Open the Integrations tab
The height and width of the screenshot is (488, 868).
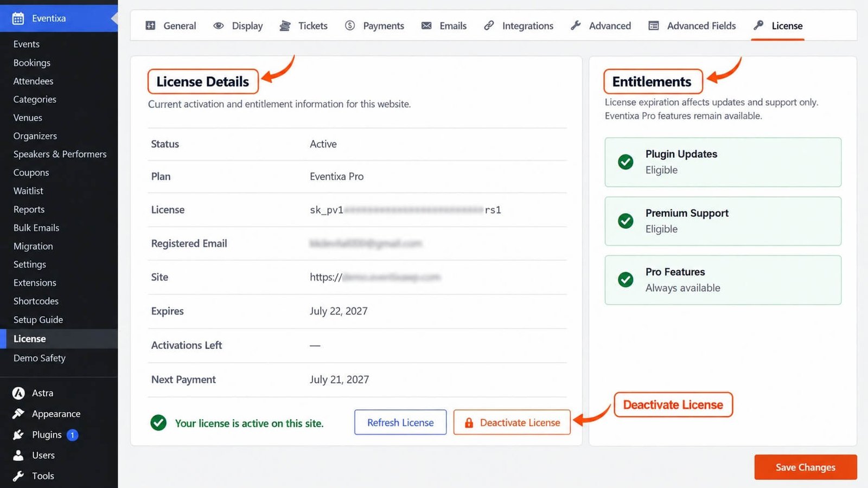(519, 25)
